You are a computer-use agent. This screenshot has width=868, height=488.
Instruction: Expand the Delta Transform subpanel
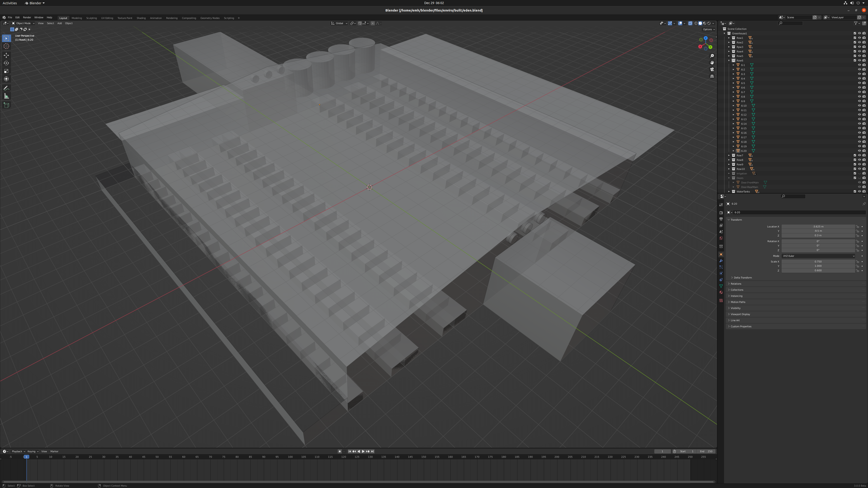(742, 277)
